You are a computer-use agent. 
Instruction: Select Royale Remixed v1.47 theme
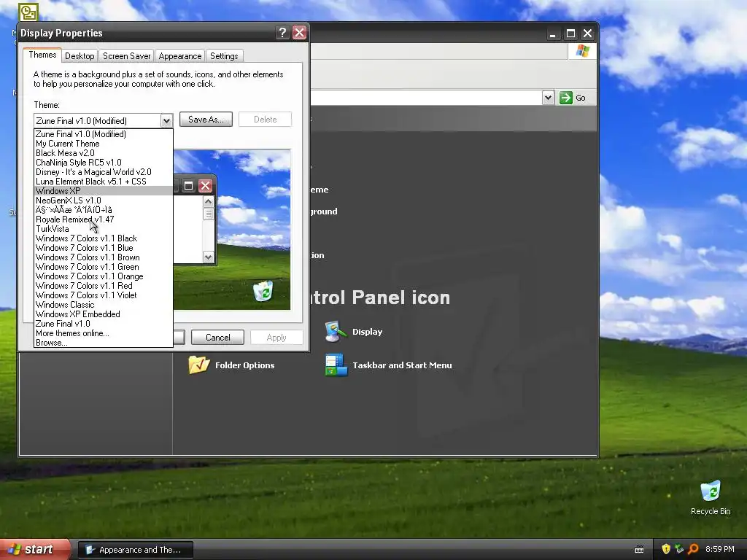(104, 219)
